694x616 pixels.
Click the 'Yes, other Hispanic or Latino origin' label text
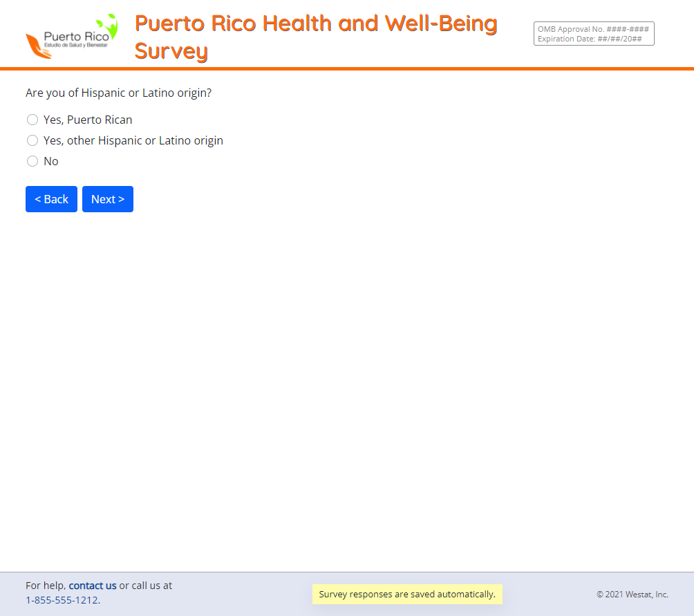point(133,140)
